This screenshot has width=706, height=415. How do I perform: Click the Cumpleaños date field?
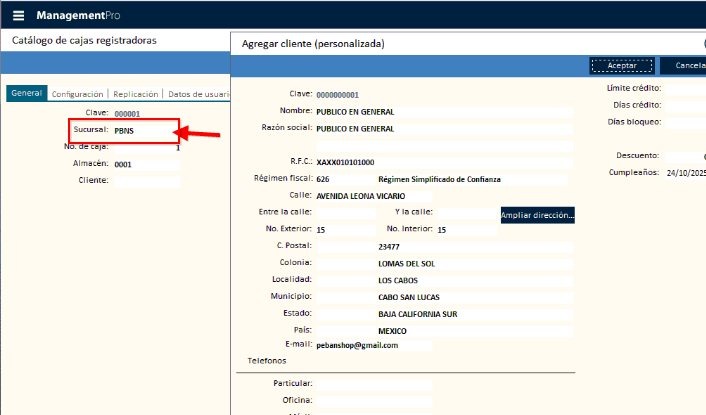(x=685, y=173)
